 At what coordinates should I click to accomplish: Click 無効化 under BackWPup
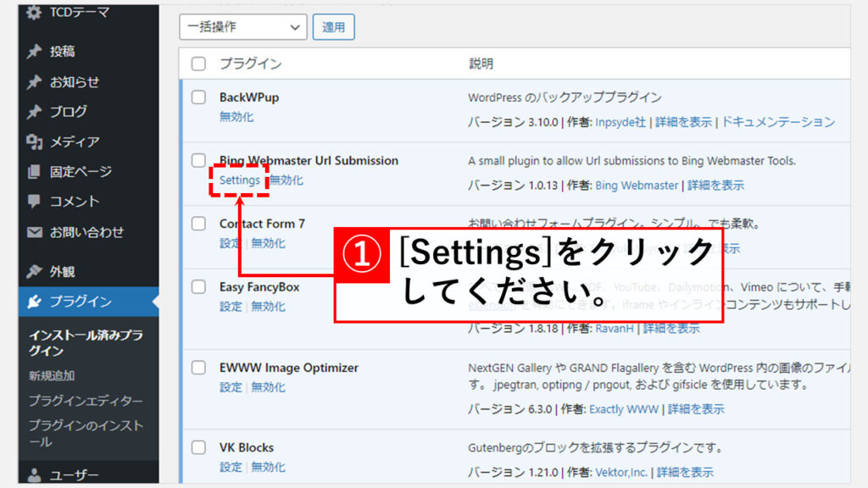[x=236, y=117]
